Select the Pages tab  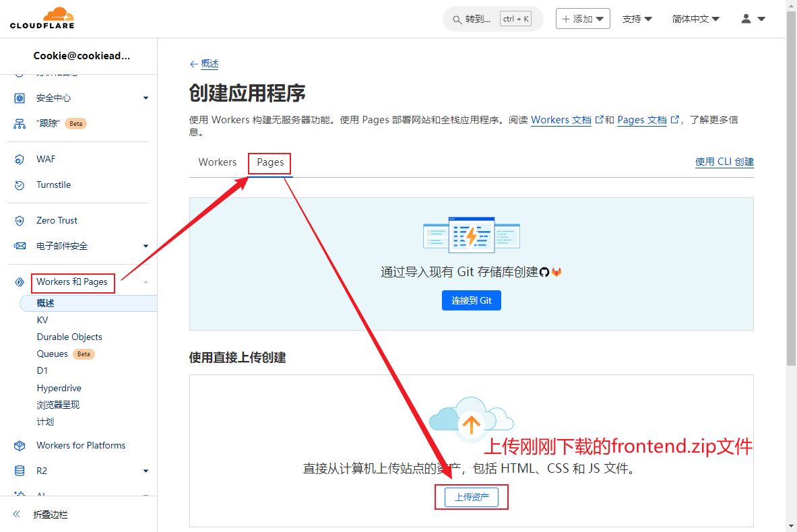[x=270, y=162]
